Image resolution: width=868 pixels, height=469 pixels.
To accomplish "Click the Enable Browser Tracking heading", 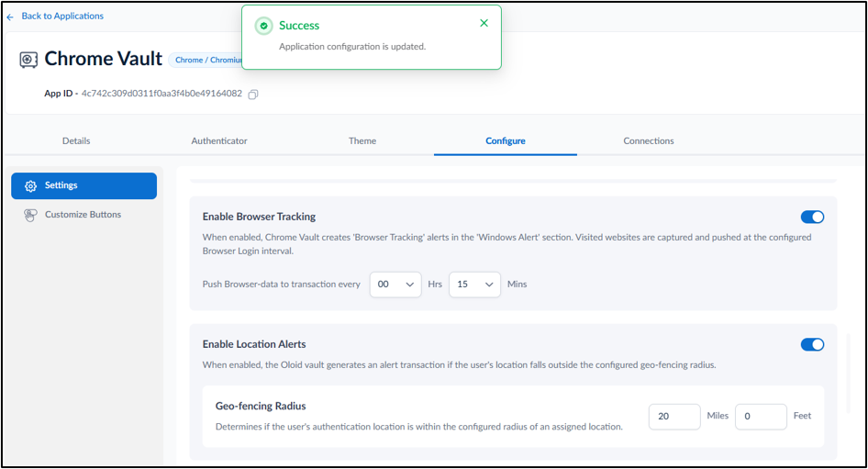I will (x=259, y=217).
